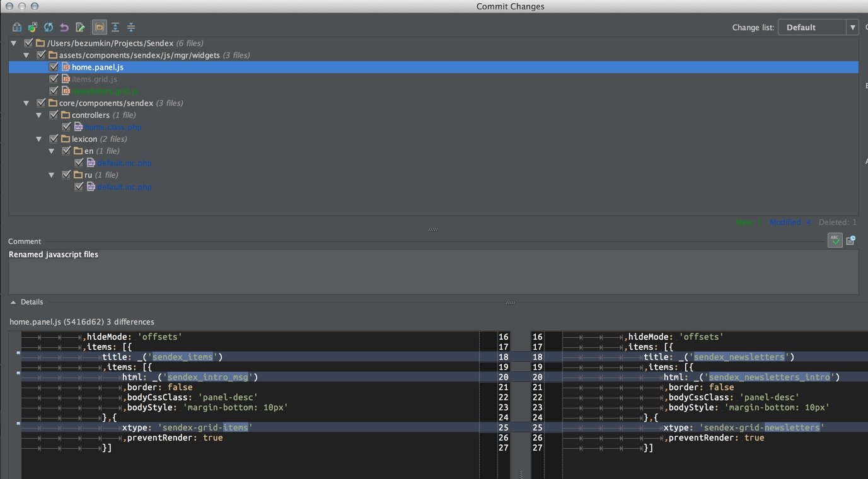The width and height of the screenshot is (868, 479).
Task: Toggle Group by Directory button
Action: click(x=99, y=27)
